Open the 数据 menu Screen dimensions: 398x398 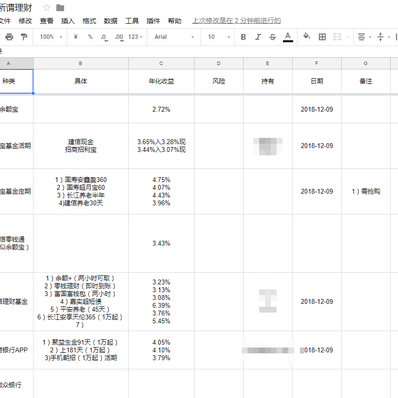tap(111, 21)
